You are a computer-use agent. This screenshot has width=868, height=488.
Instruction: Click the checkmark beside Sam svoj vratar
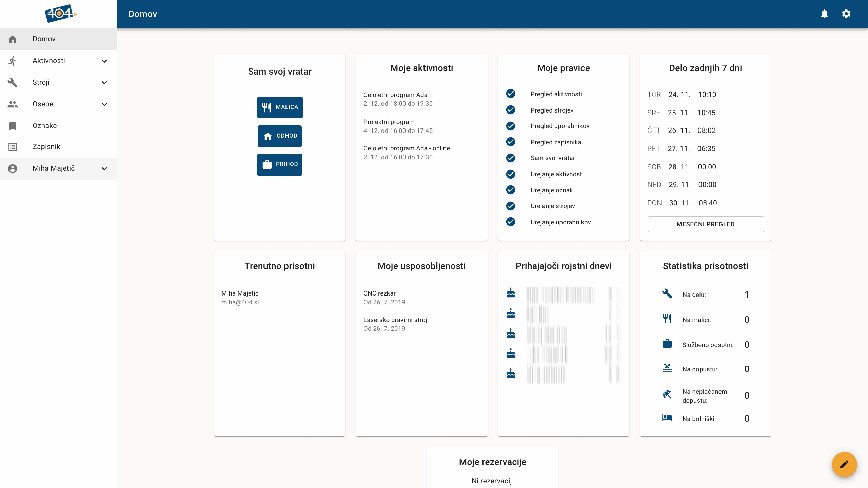pyautogui.click(x=511, y=158)
